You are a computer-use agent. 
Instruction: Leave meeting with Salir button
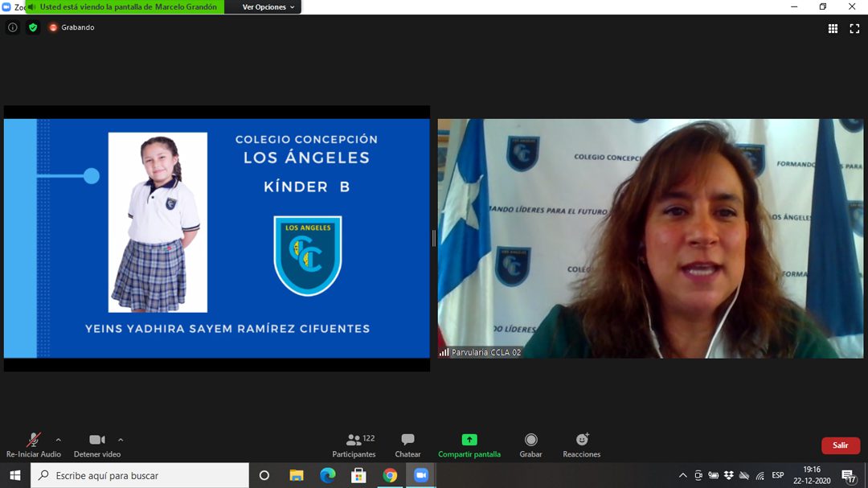(840, 445)
